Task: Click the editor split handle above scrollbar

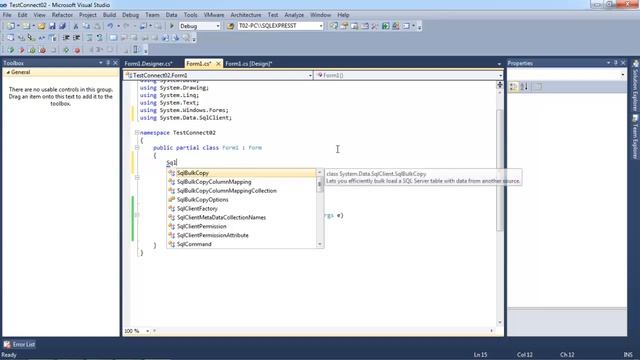Action: click(x=500, y=84)
